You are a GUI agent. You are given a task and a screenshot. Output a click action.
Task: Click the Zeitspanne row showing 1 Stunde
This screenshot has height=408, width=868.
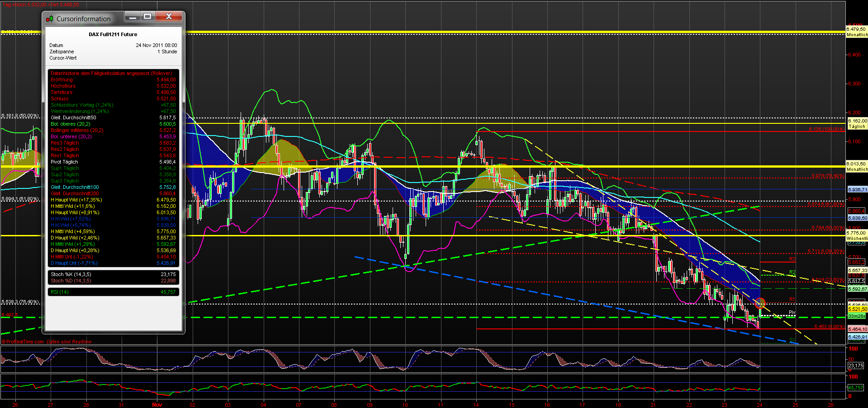click(62, 52)
